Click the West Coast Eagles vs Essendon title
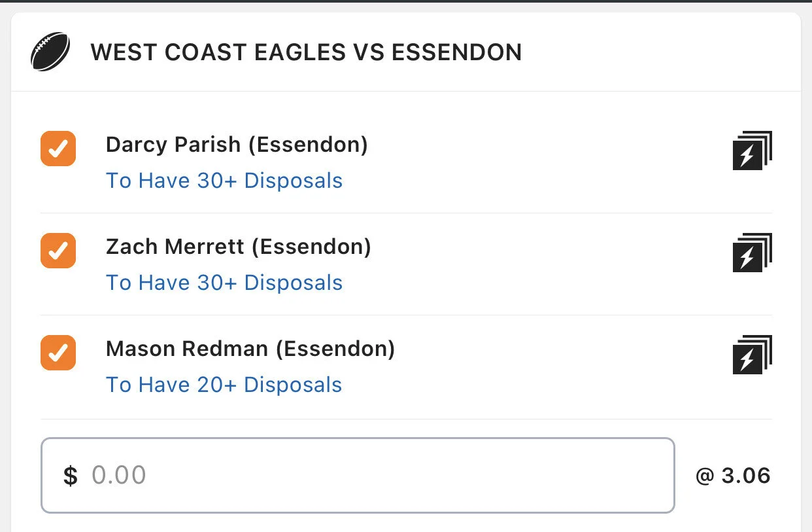 pyautogui.click(x=306, y=52)
